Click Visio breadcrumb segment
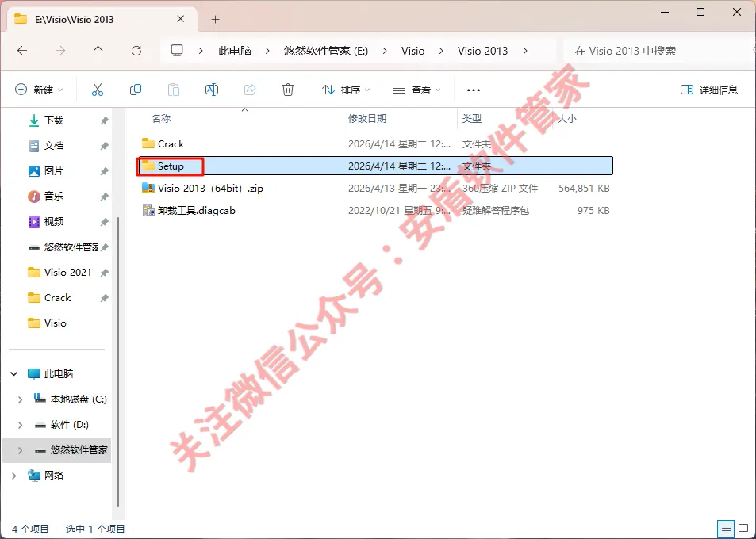 pyautogui.click(x=413, y=51)
